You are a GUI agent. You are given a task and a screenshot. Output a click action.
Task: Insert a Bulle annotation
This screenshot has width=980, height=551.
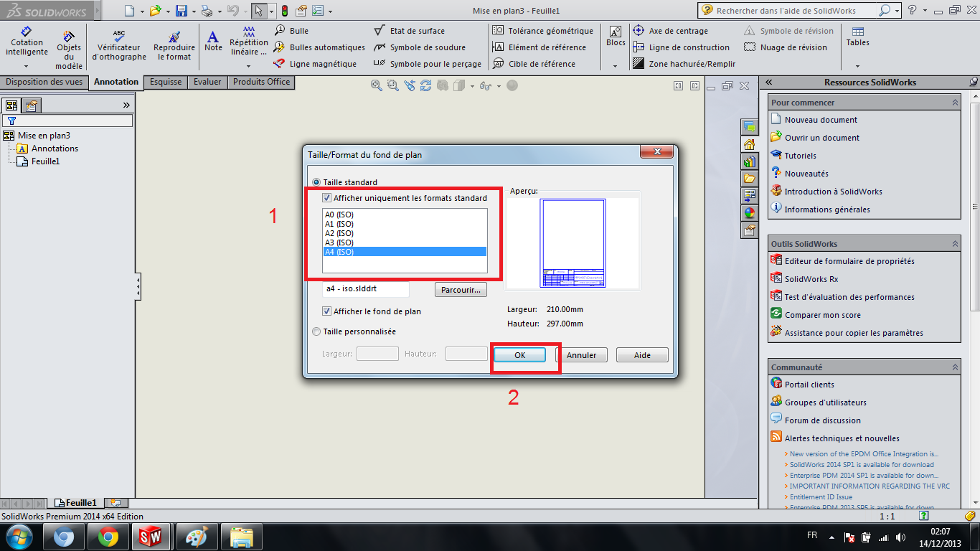(x=298, y=30)
